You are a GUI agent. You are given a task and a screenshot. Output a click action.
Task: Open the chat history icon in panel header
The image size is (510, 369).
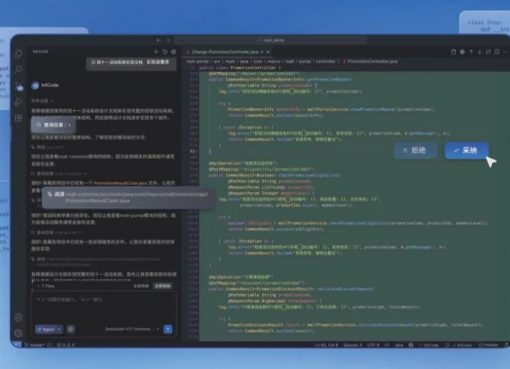165,52
